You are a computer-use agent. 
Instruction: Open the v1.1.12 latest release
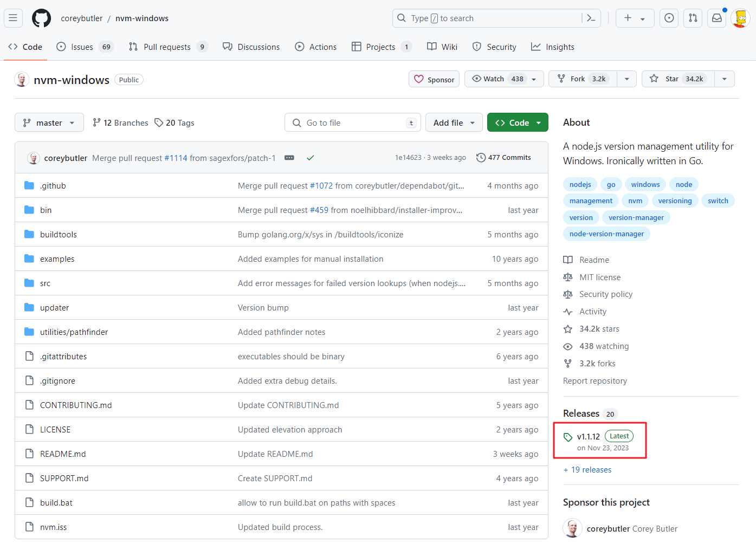tap(600, 441)
